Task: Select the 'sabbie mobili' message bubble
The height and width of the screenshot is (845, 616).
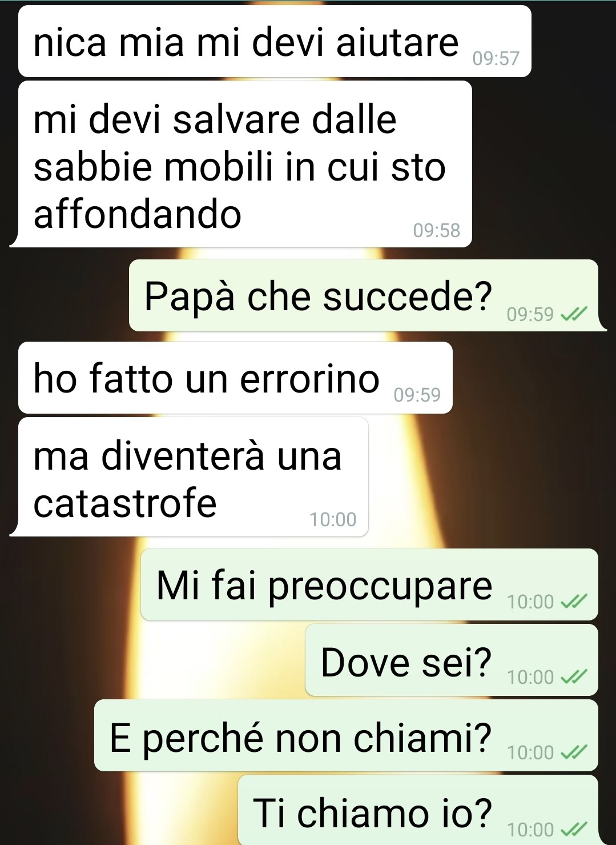Action: click(x=245, y=164)
